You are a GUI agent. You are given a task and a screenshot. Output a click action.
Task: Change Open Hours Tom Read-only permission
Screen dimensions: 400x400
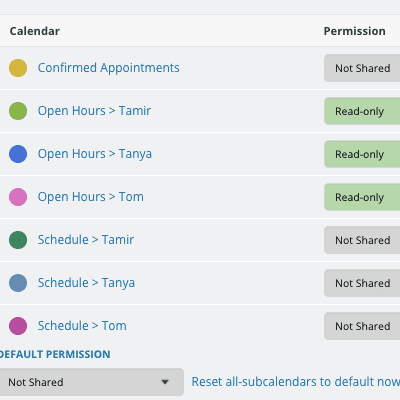(362, 197)
